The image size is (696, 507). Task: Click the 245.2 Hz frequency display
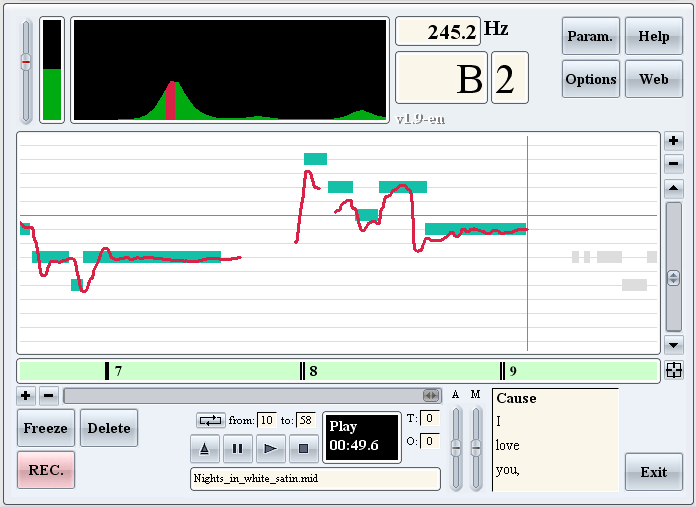point(438,32)
